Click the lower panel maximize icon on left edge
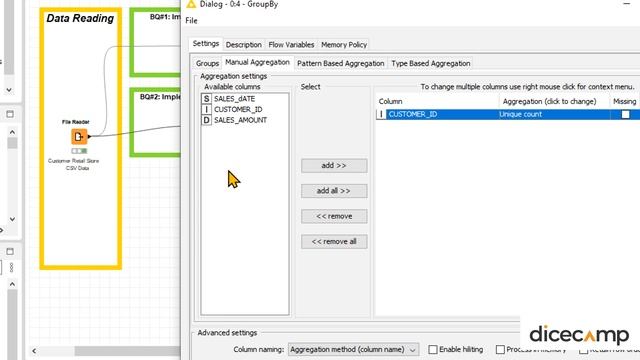The height and width of the screenshot is (360, 640). tap(10, 251)
